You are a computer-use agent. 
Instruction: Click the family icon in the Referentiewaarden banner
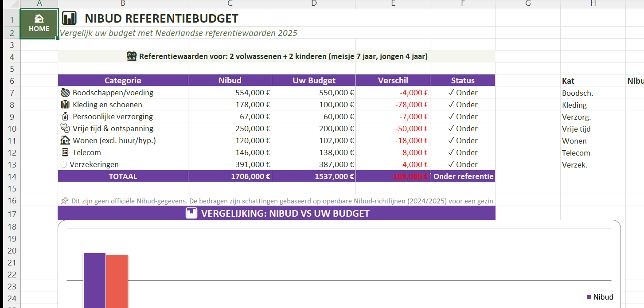pyautogui.click(x=132, y=56)
